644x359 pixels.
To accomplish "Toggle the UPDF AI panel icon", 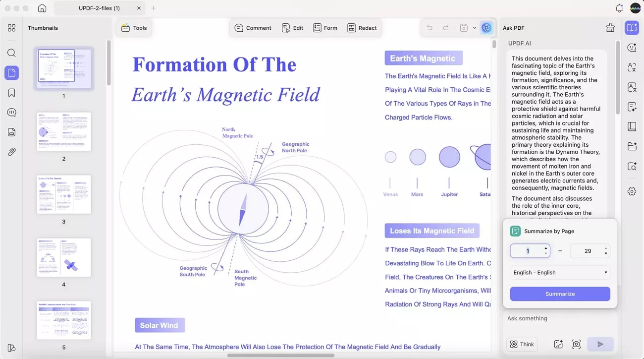I will point(486,28).
